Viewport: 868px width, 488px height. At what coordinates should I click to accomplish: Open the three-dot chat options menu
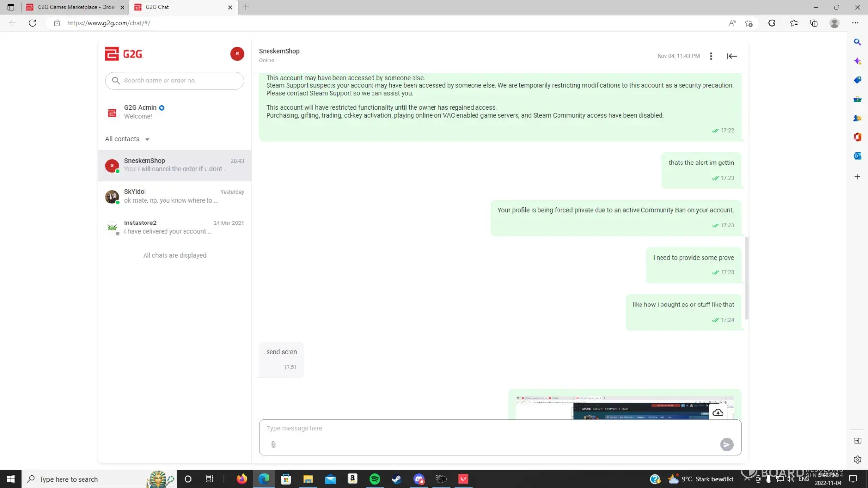pyautogui.click(x=711, y=56)
